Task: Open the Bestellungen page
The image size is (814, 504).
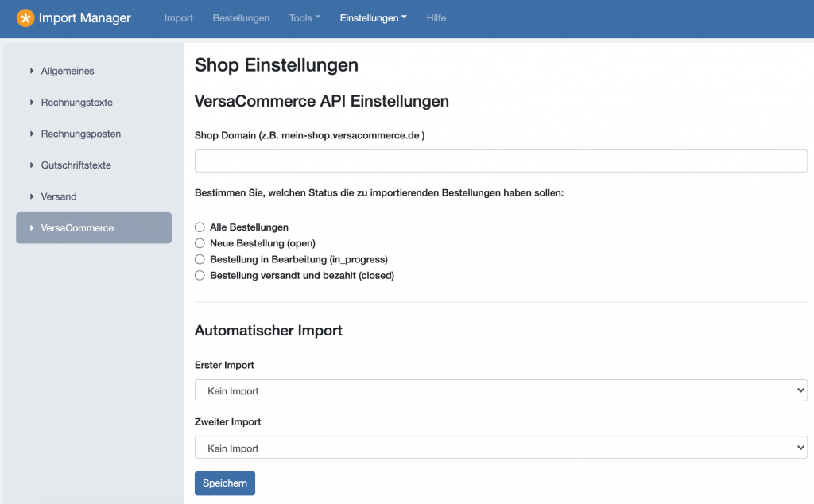Action: (x=241, y=18)
